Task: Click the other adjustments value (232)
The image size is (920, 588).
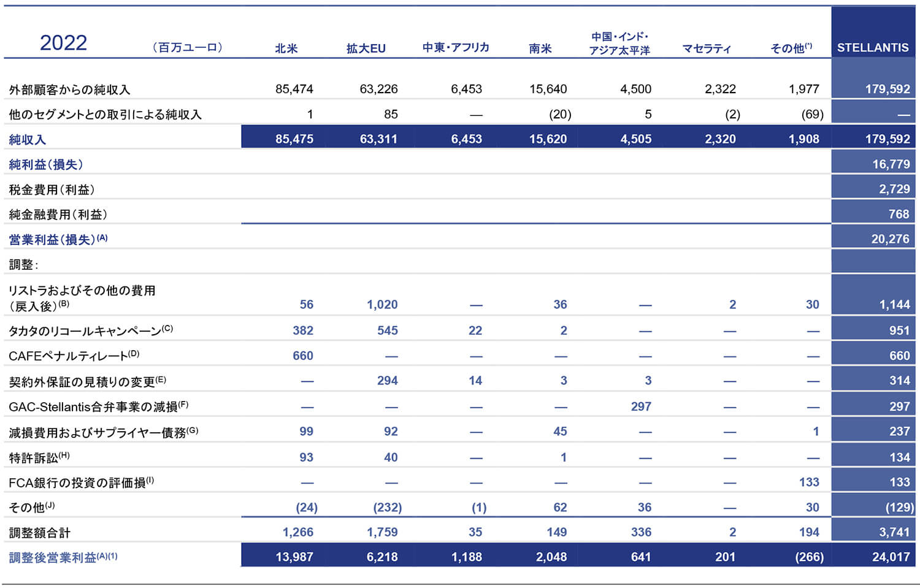Action: pyautogui.click(x=388, y=507)
